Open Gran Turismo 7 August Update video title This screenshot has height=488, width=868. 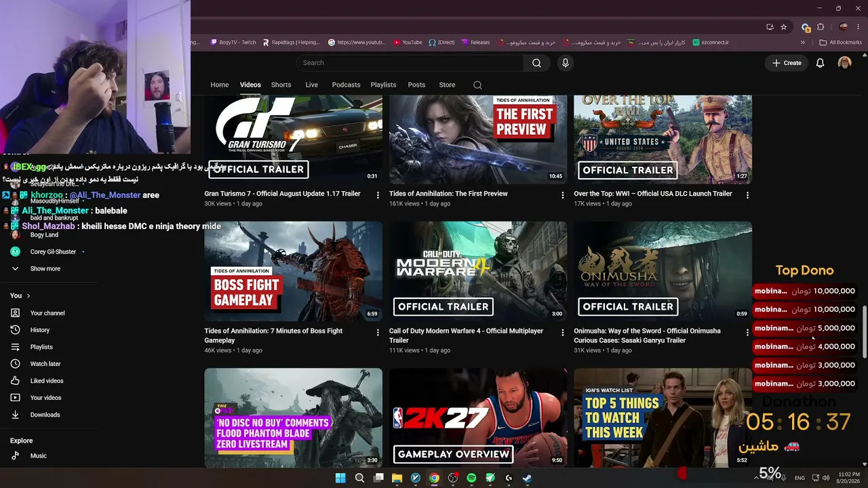click(282, 194)
